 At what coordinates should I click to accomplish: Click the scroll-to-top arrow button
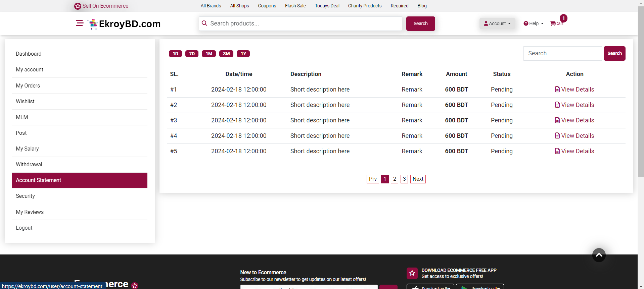(x=599, y=255)
